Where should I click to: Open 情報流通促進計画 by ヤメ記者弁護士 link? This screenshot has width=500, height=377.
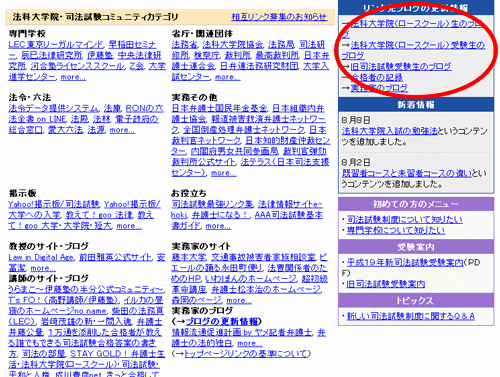click(242, 332)
